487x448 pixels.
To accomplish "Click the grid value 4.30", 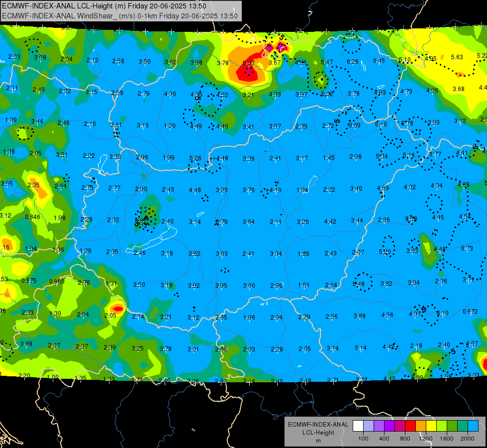I will click(x=170, y=94).
